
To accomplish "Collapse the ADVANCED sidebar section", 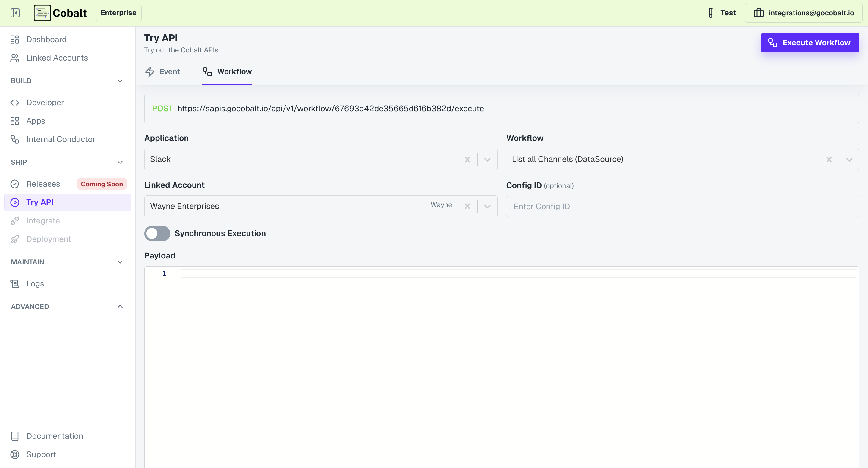I will 120,306.
